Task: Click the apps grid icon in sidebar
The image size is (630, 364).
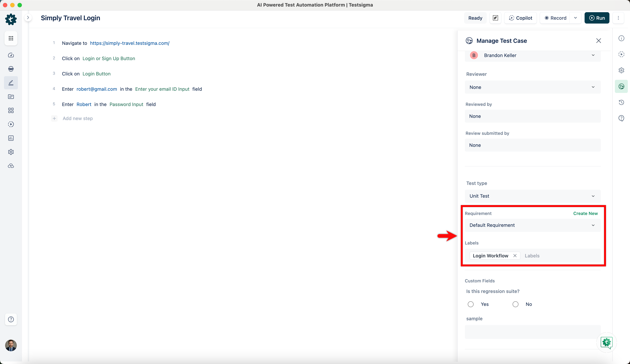Action: click(x=11, y=38)
